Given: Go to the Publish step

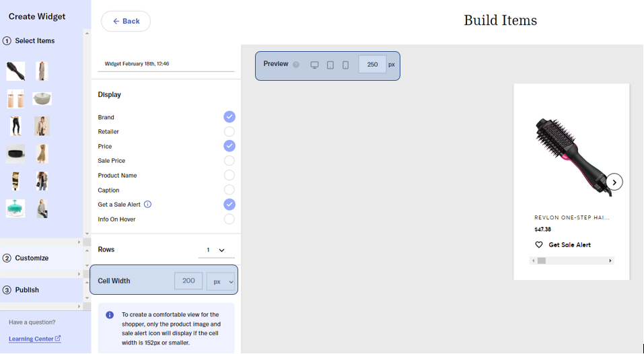Looking at the screenshot, I should tap(27, 290).
